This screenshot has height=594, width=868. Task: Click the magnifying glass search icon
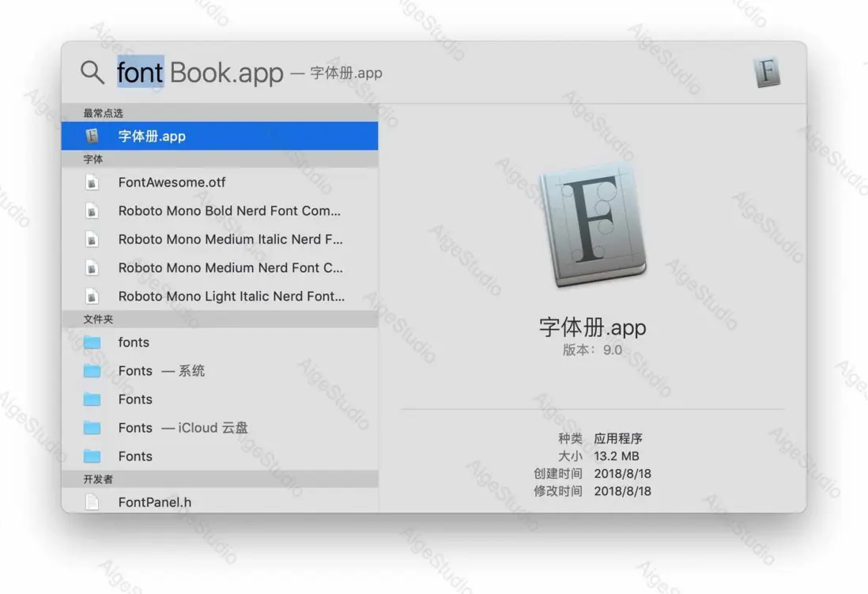coord(92,72)
